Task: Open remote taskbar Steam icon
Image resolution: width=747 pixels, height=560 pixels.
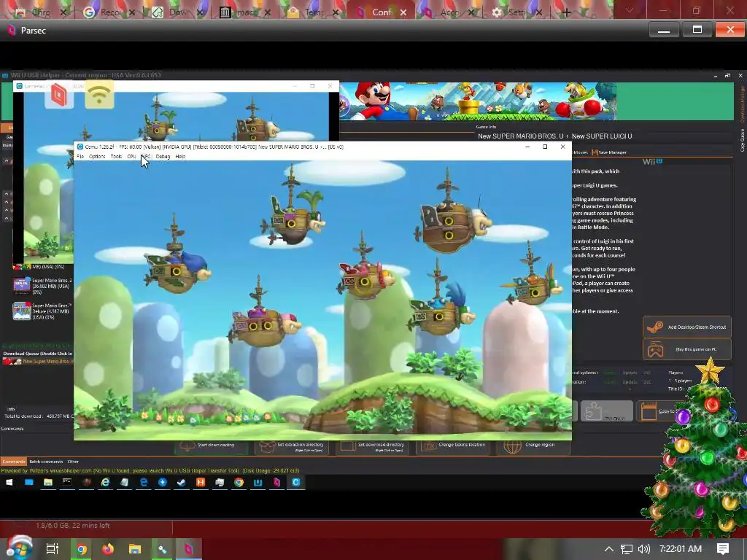Action: [x=182, y=483]
